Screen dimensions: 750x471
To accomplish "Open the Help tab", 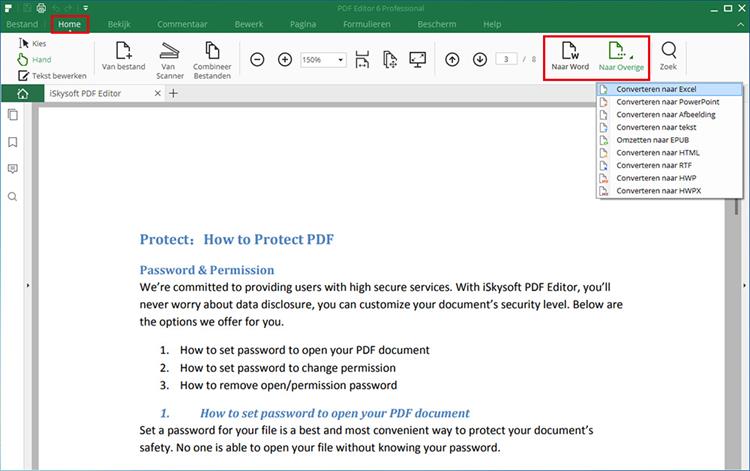I will click(x=492, y=24).
